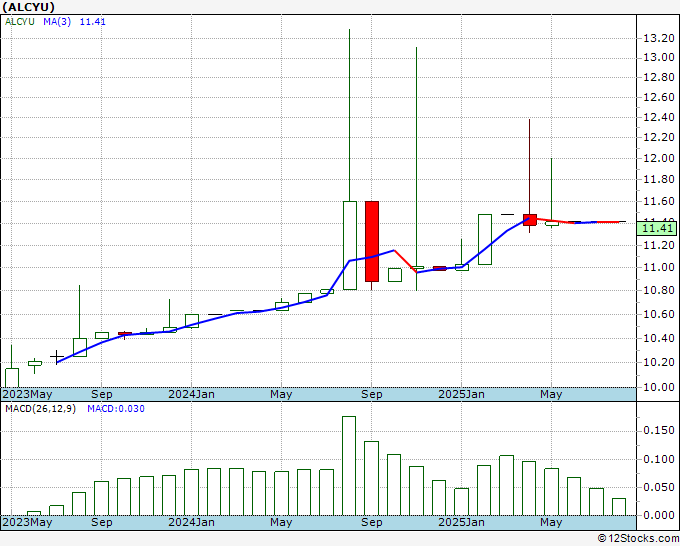Click the MACD(26,12,9) indicator label
This screenshot has width=680, height=546.
click(x=40, y=409)
